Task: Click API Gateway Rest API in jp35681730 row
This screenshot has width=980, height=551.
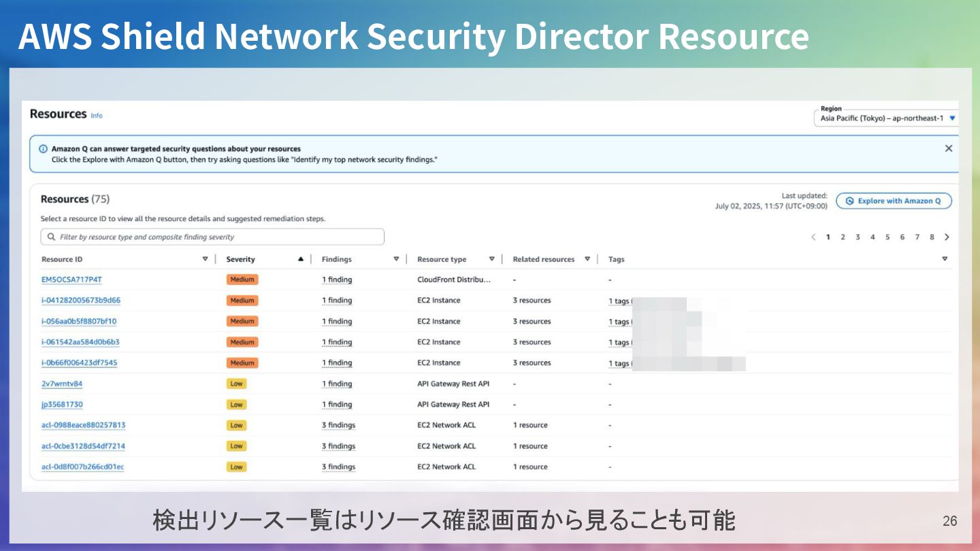Action: pos(453,404)
